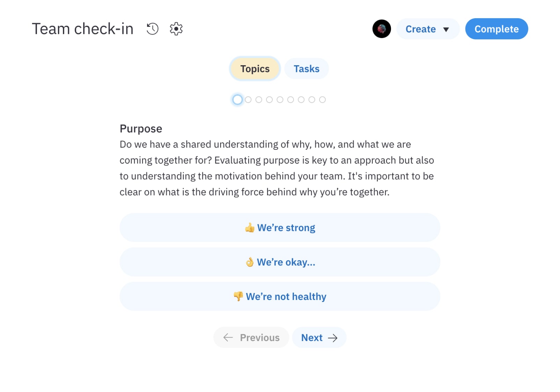Open the check-in history clock icon
Viewport: 560px width, 392px height.
tap(152, 29)
